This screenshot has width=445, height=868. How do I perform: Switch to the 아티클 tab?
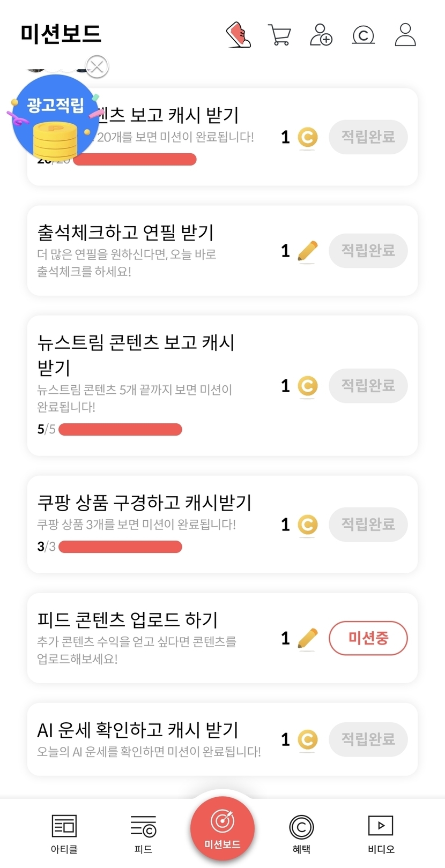click(64, 833)
